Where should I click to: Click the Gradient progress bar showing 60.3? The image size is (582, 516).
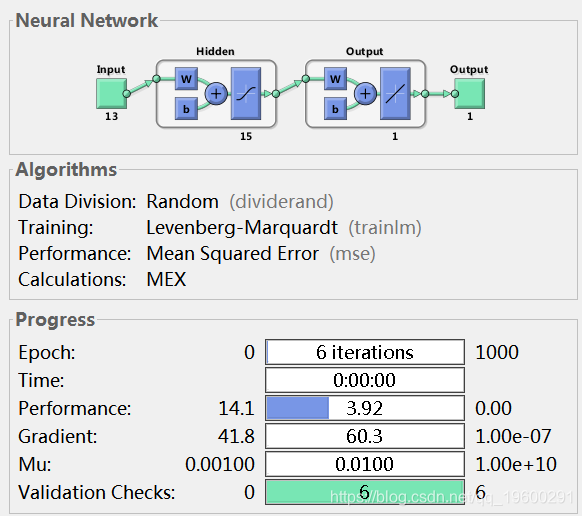pyautogui.click(x=365, y=436)
